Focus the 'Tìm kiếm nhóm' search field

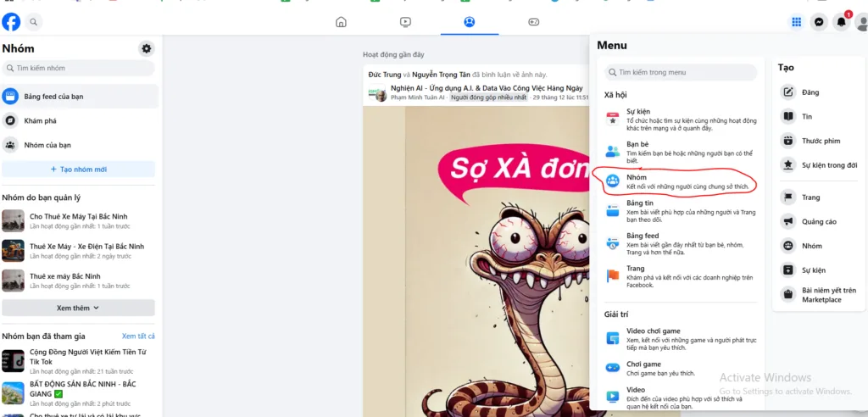(78, 68)
